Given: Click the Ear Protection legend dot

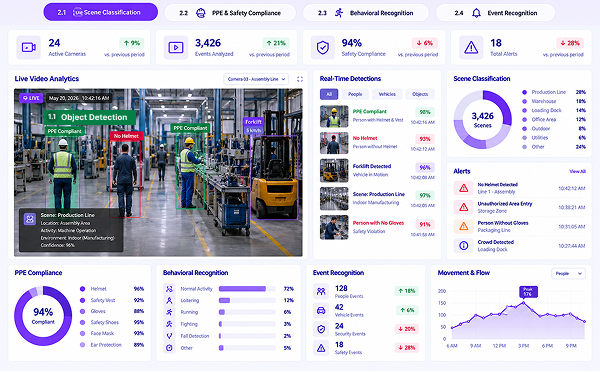Looking at the screenshot, I should point(82,345).
